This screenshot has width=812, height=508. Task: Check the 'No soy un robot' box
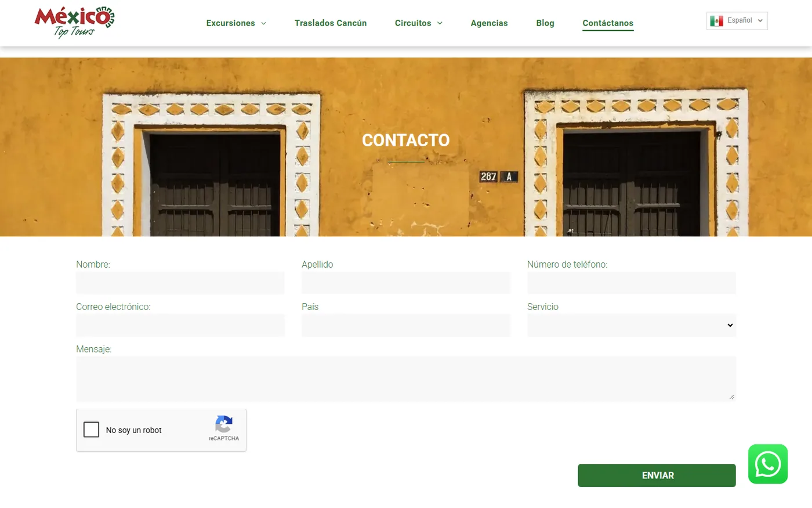[x=92, y=430]
